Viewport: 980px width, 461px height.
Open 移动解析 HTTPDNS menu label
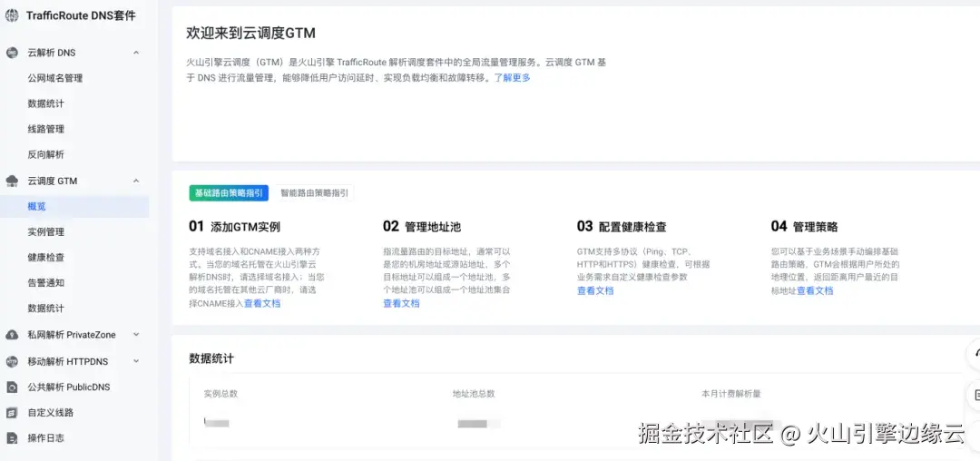click(67, 361)
